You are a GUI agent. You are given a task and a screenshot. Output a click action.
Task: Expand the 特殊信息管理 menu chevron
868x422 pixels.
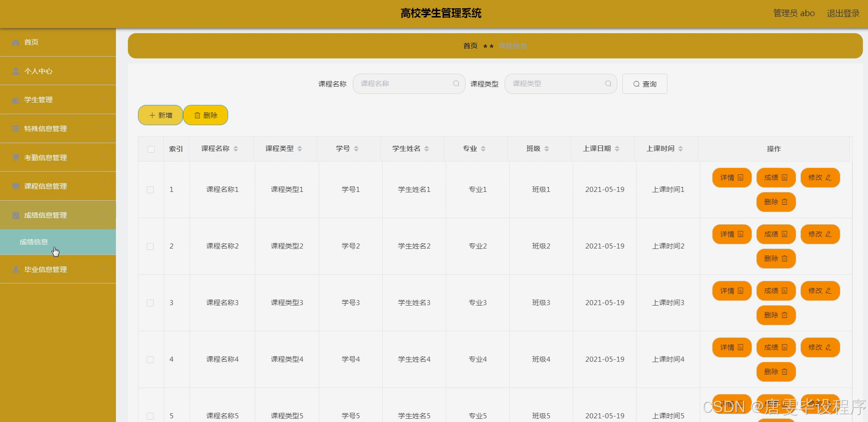coord(104,128)
